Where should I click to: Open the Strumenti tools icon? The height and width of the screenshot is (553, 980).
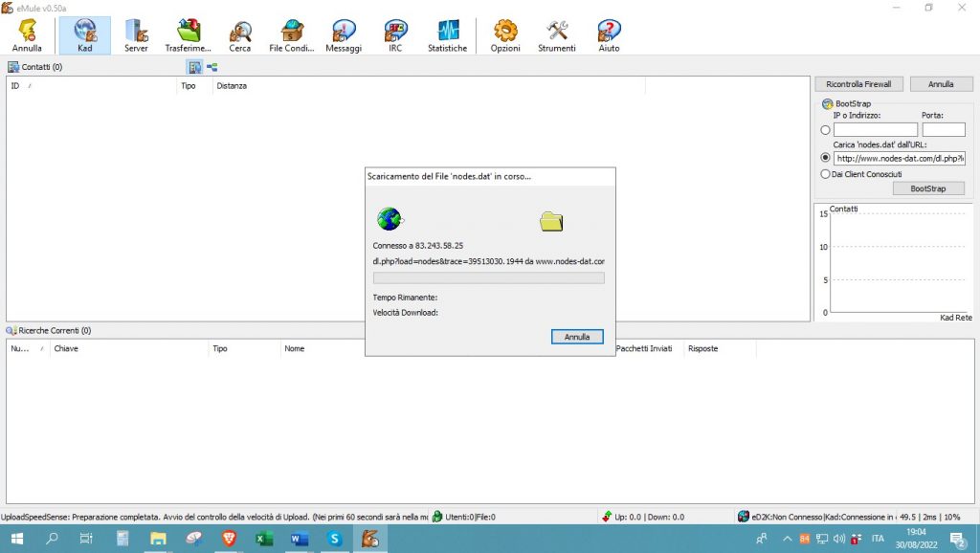(557, 35)
